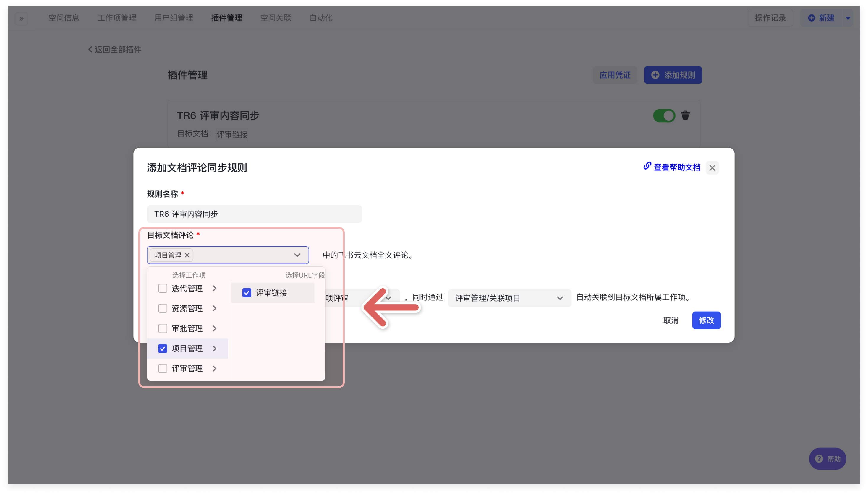This screenshot has height=495, width=868.
Task: Click the 添加规则 button
Action: 673,75
